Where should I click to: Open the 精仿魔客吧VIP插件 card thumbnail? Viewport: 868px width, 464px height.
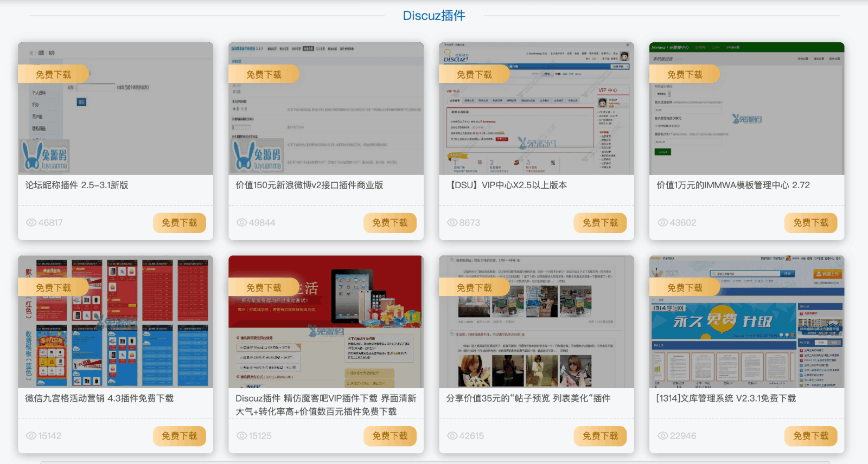[326, 321]
